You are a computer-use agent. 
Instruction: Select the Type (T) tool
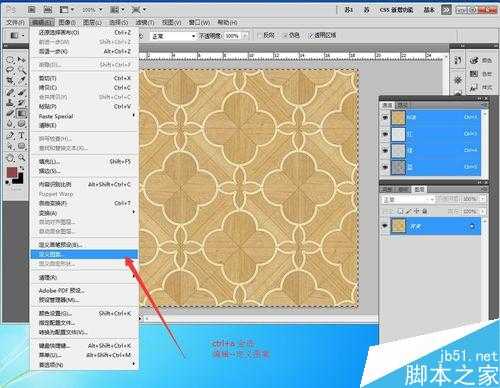point(22,135)
